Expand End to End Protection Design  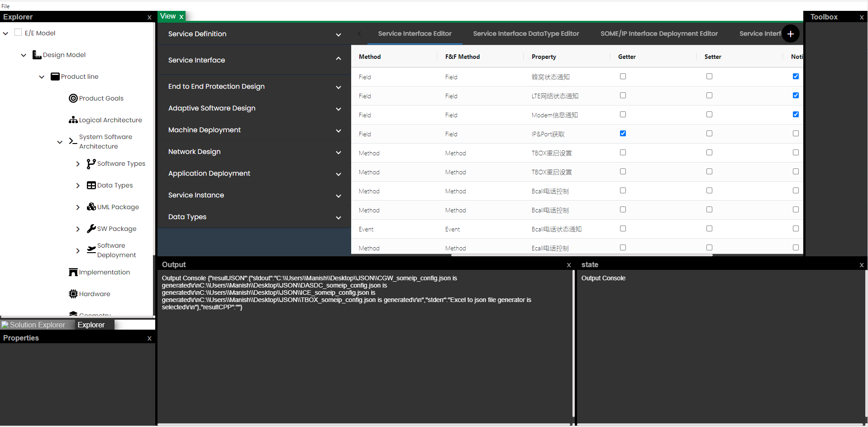[254, 86]
